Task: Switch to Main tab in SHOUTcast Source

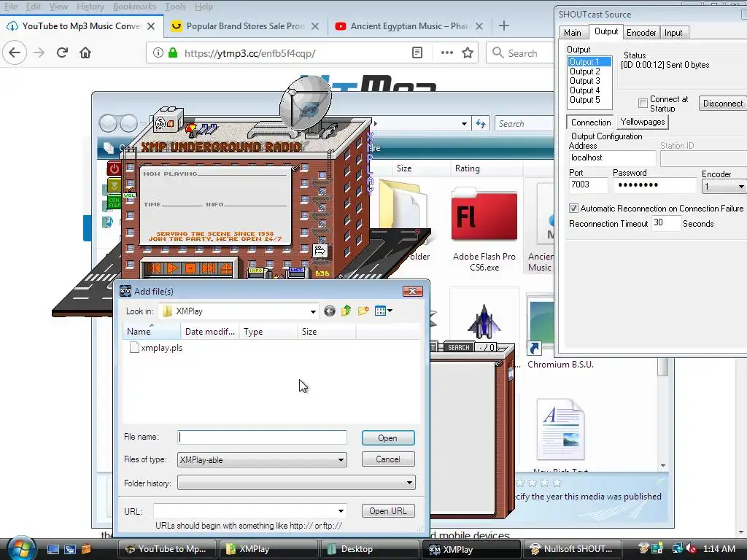Action: pos(572,32)
